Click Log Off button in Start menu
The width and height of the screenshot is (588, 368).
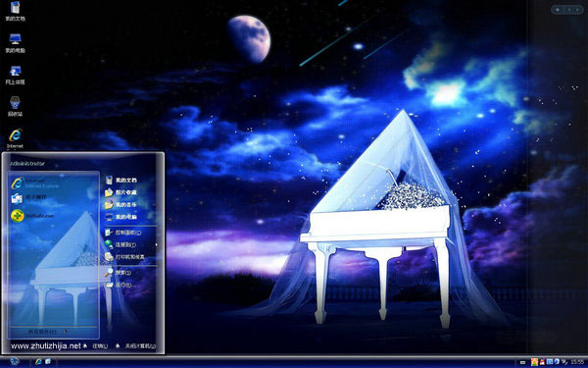point(96,345)
